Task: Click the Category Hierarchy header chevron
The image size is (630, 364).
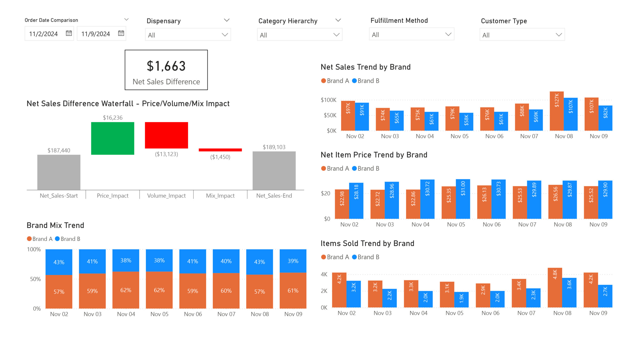Action: point(338,20)
